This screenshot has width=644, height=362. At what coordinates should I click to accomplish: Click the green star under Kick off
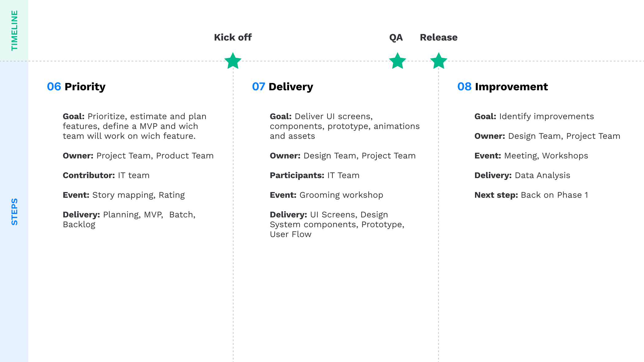click(x=233, y=61)
